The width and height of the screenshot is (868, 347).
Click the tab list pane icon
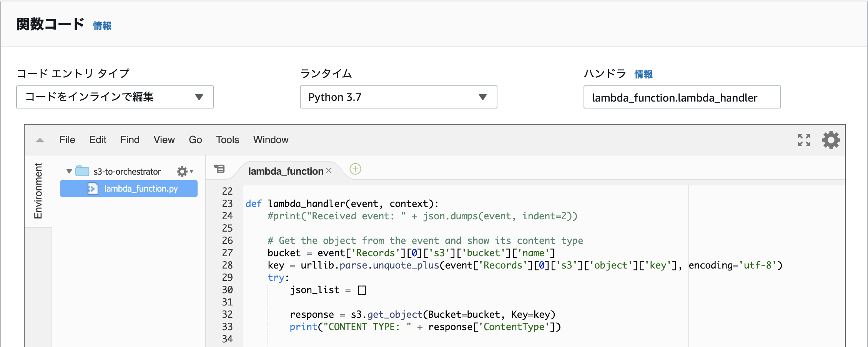click(x=219, y=169)
